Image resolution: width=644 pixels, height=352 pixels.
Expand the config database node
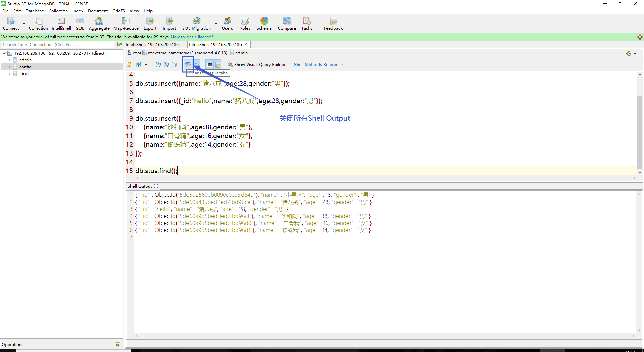(9, 67)
